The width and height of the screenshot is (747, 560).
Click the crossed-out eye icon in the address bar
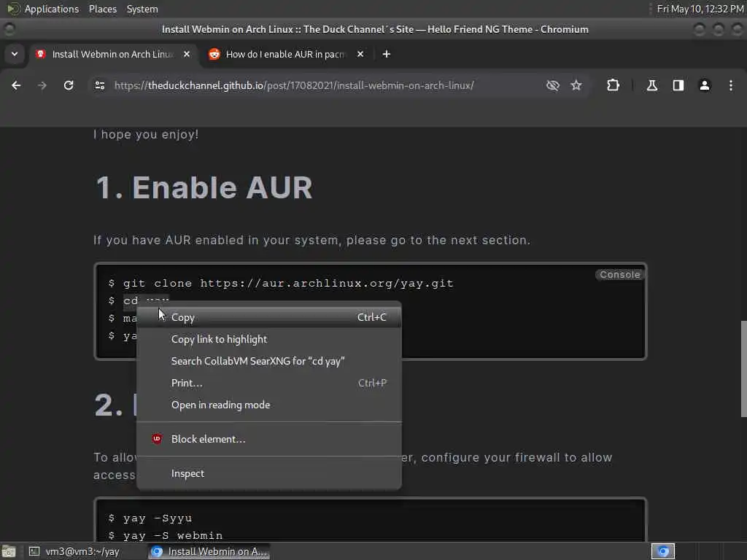[553, 85]
